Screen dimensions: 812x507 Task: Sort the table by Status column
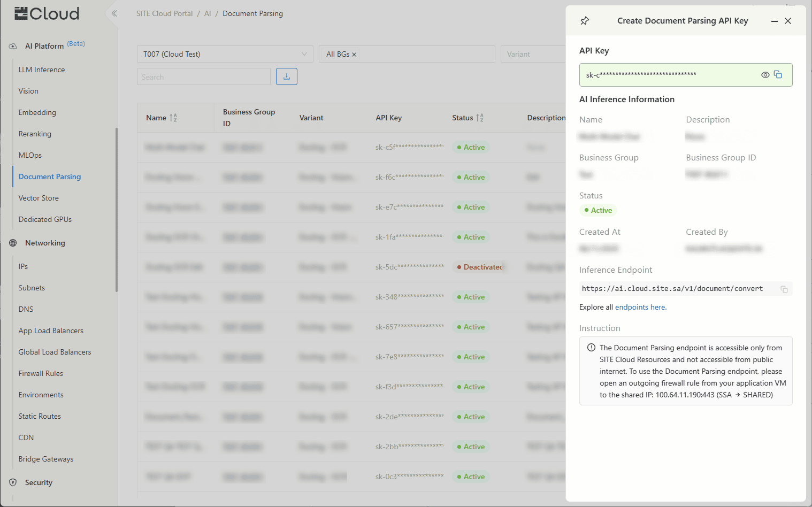[480, 118]
